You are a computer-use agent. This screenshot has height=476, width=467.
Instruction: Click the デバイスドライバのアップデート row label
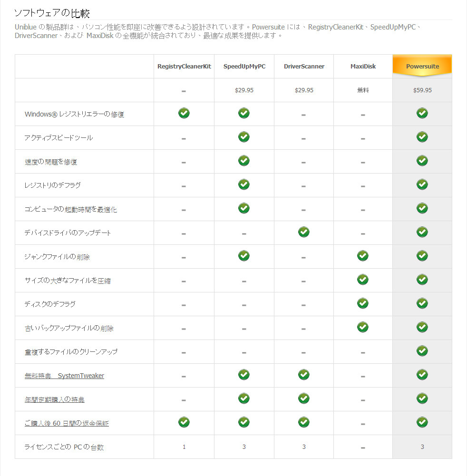[x=68, y=233]
